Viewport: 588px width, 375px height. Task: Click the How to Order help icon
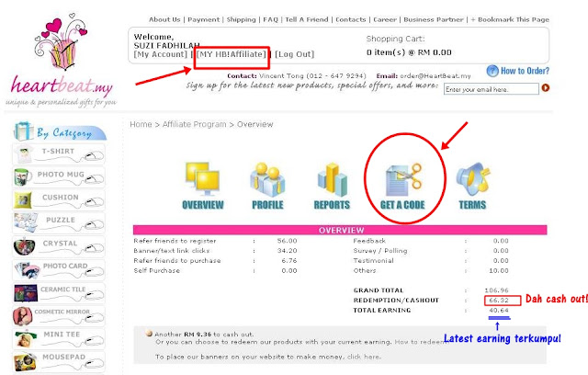492,71
